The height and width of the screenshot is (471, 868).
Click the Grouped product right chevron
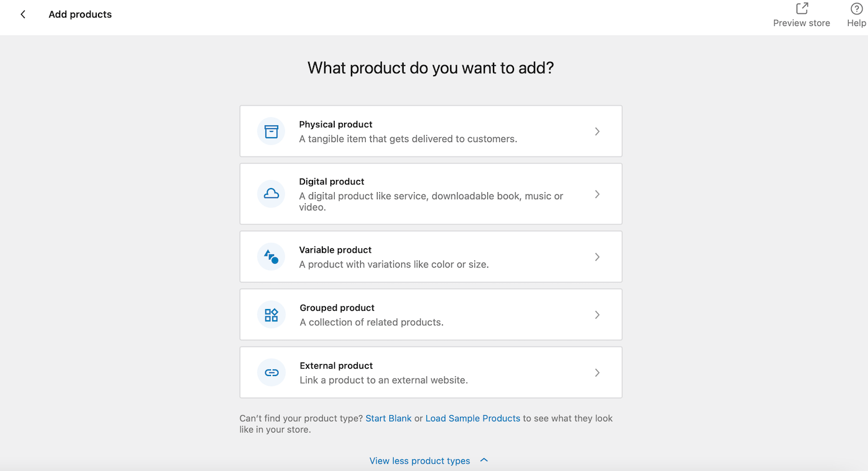(597, 314)
